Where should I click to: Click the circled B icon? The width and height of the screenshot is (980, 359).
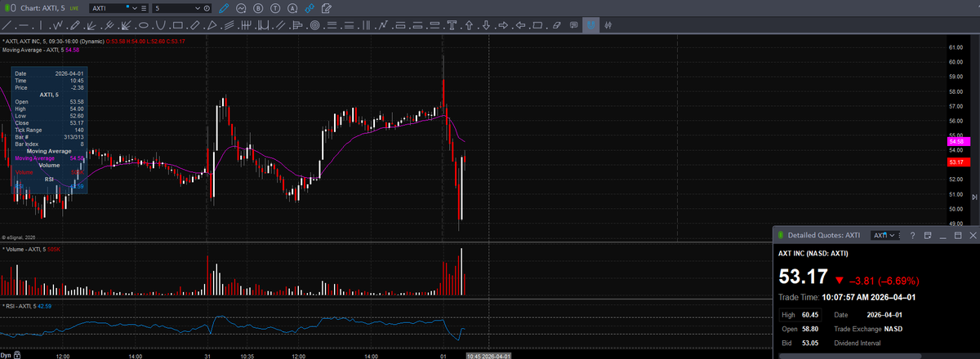(x=259, y=7)
